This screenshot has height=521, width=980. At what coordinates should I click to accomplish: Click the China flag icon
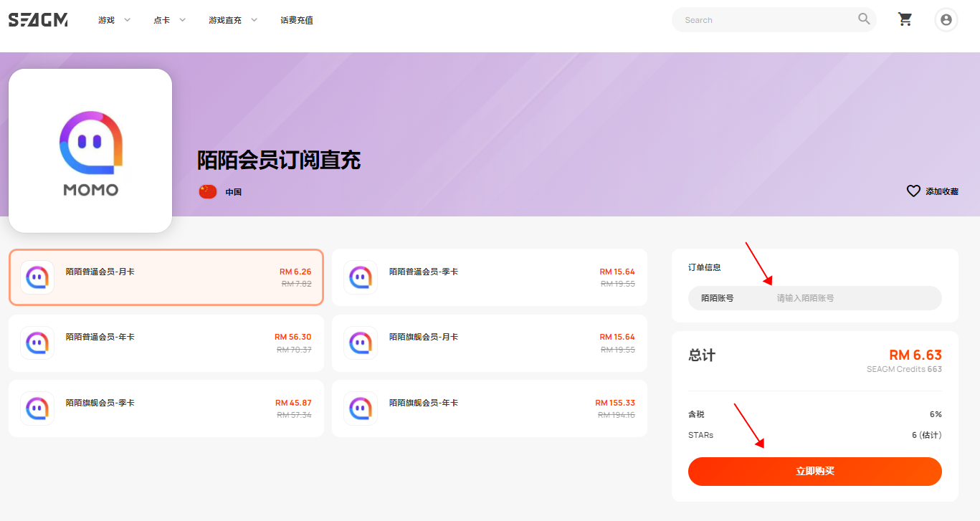(208, 191)
